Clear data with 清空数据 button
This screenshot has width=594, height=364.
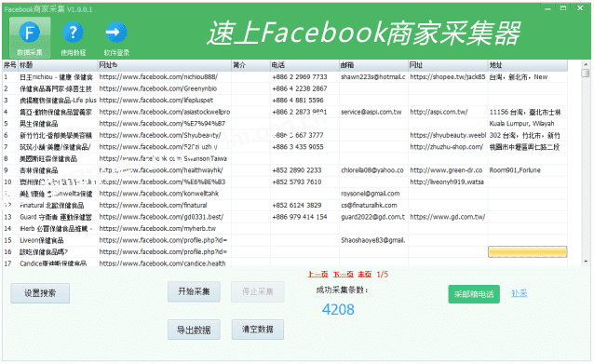(258, 330)
